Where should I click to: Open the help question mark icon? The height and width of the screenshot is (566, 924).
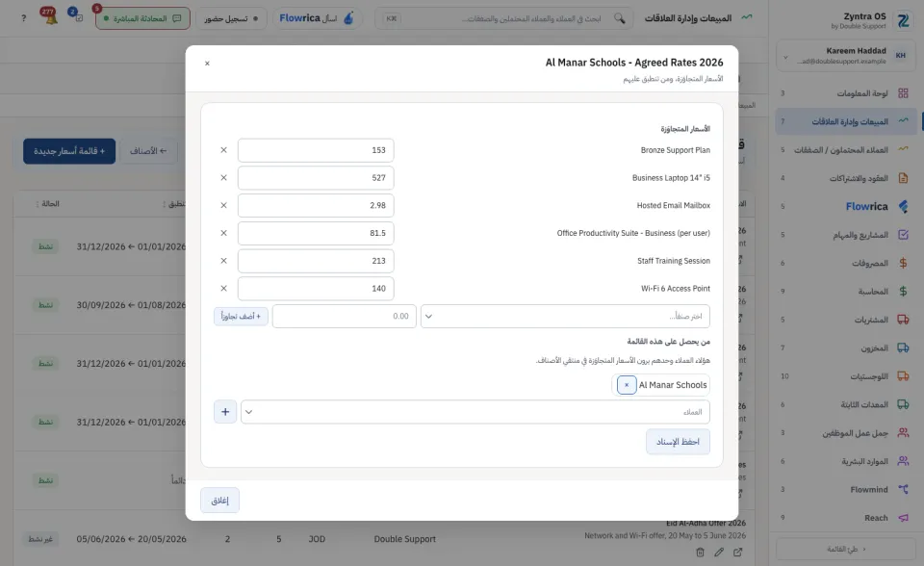click(x=23, y=18)
